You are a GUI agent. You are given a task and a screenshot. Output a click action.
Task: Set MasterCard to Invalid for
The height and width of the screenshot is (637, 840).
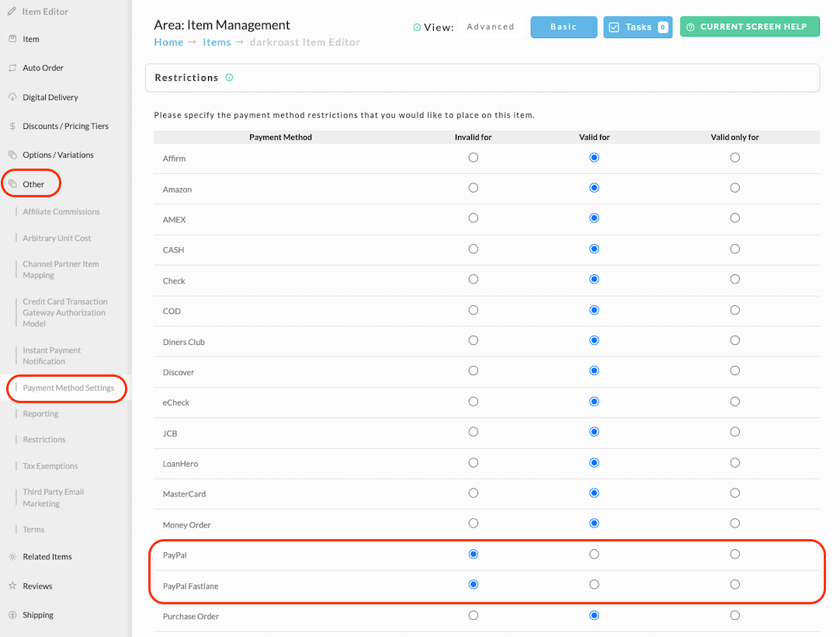(473, 493)
